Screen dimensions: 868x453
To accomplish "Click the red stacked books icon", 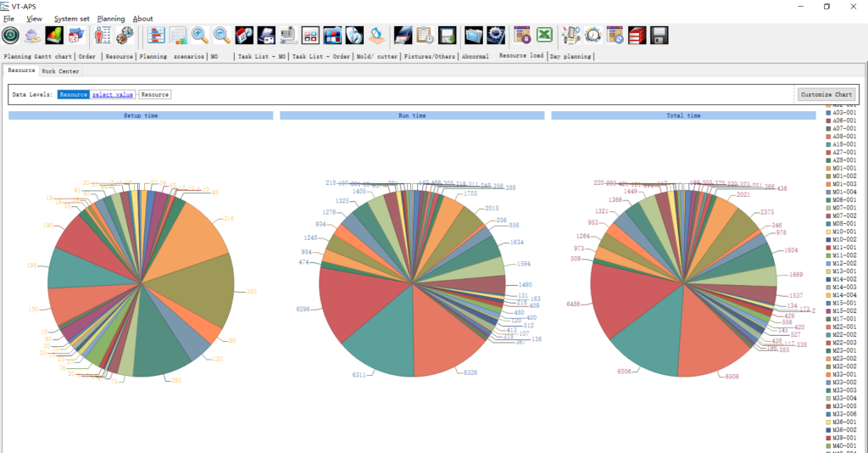I will click(637, 35).
